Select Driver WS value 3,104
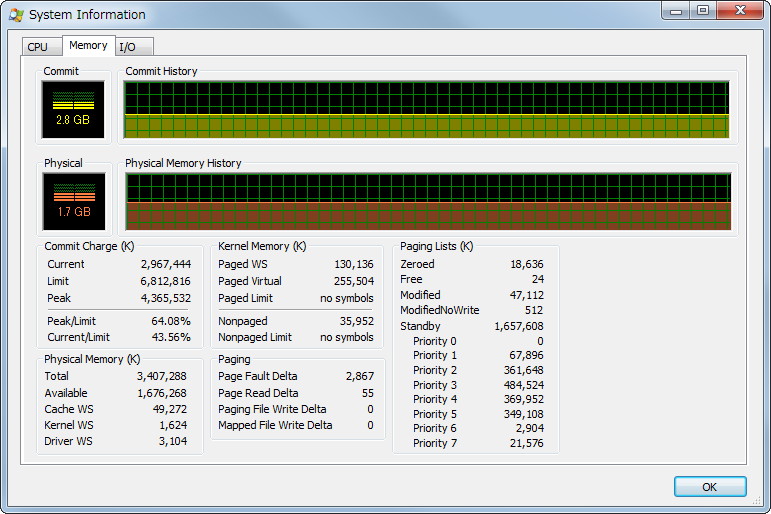Image resolution: width=771 pixels, height=514 pixels. tap(173, 441)
